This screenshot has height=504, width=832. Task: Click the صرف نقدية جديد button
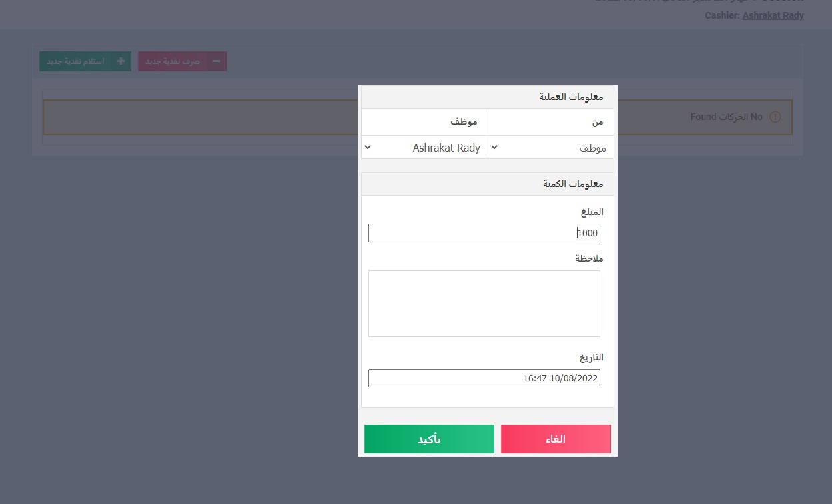click(x=183, y=61)
